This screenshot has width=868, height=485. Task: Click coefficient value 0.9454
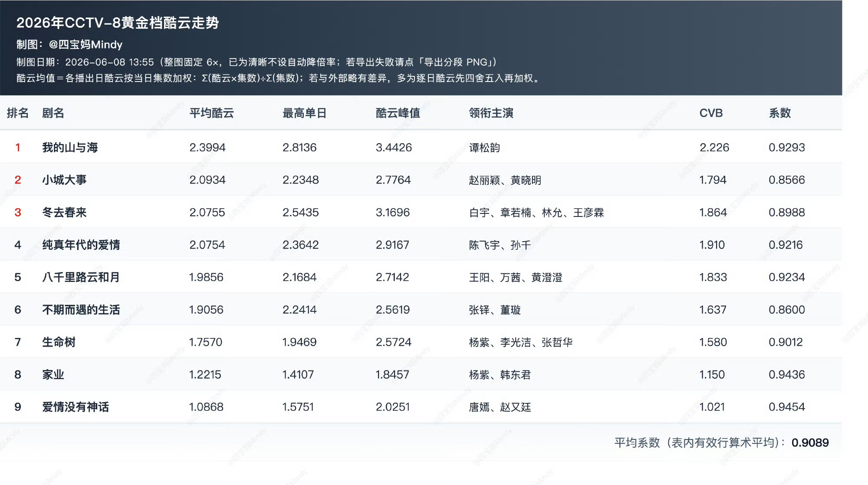click(787, 407)
